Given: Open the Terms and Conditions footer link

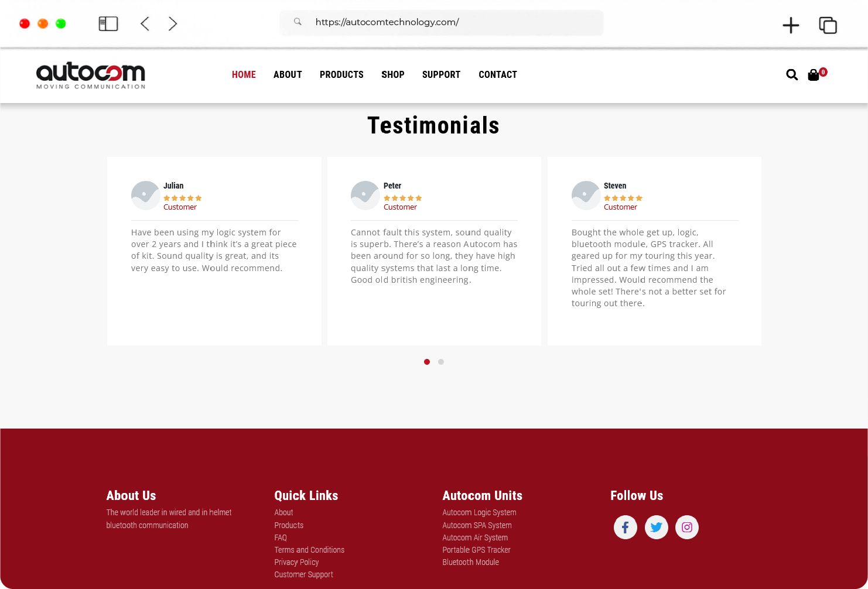Looking at the screenshot, I should 309,550.
